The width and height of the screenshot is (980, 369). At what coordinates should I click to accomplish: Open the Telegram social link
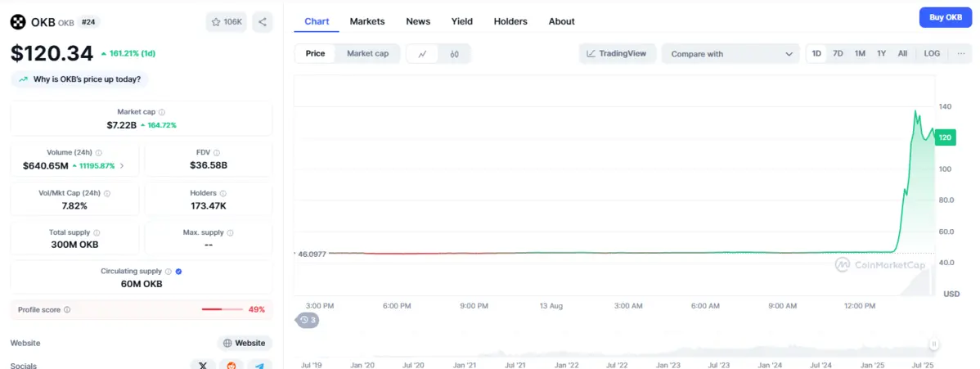(x=259, y=365)
